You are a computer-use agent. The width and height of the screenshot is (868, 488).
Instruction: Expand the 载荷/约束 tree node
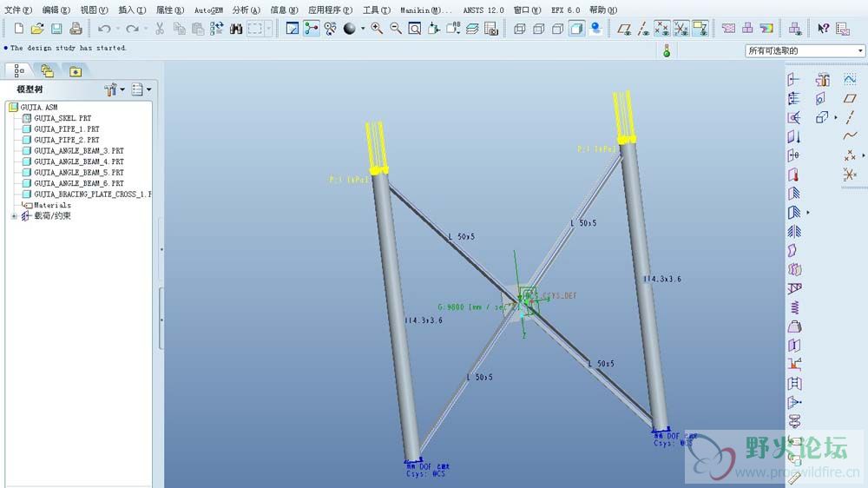coord(14,216)
